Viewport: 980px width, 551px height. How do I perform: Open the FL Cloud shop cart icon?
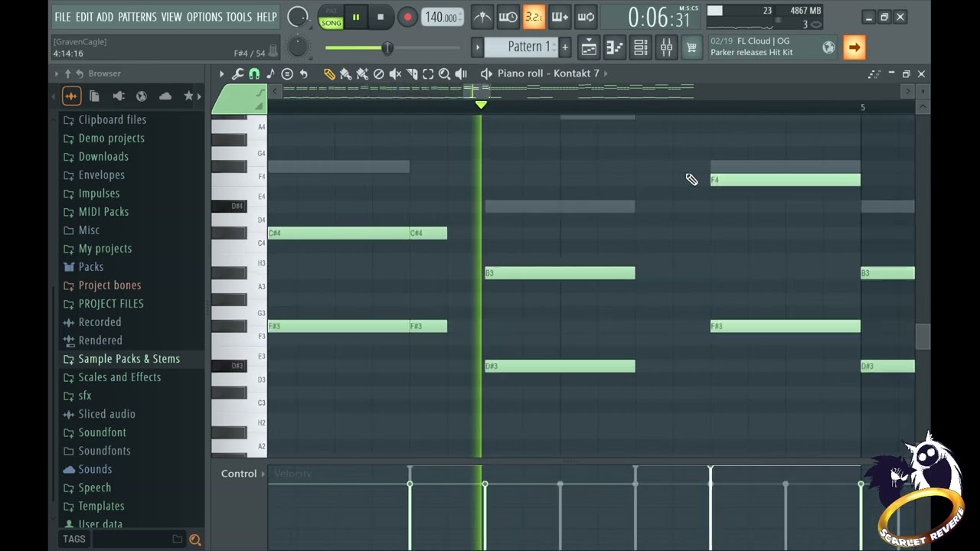pyautogui.click(x=691, y=47)
